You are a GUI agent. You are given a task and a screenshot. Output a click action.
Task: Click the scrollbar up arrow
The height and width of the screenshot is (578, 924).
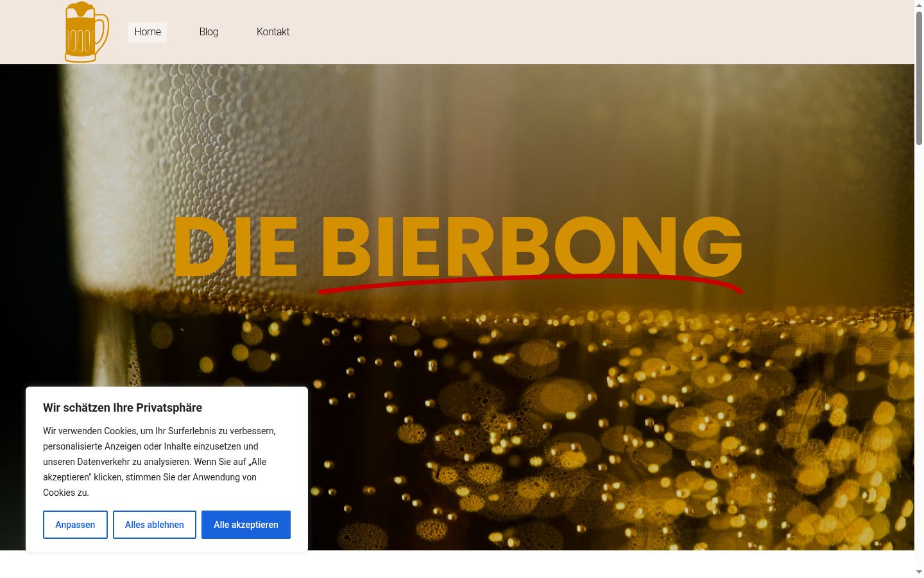(x=919, y=4)
